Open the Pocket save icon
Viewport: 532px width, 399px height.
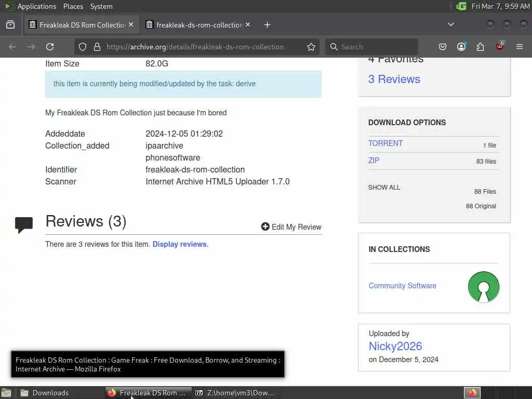click(443, 47)
